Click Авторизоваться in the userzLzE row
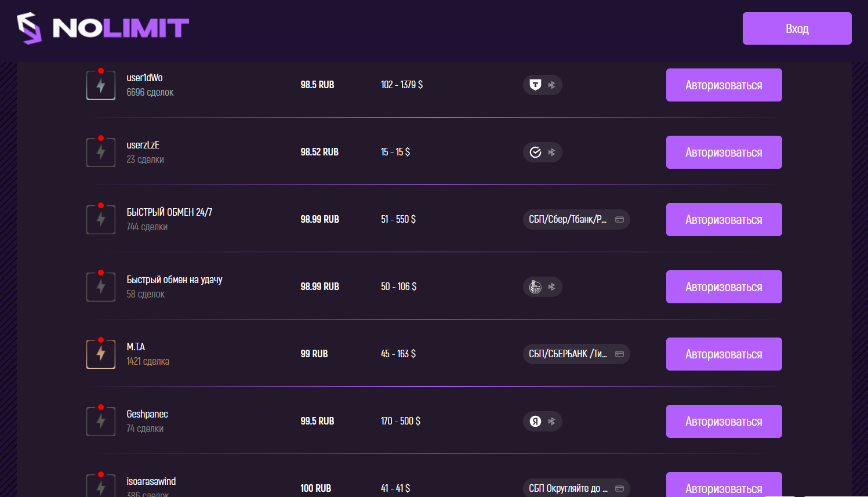The image size is (868, 497). [724, 152]
